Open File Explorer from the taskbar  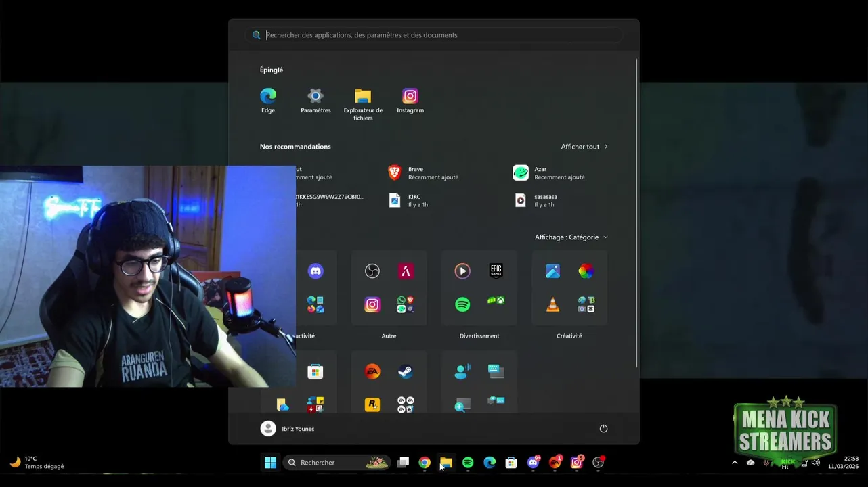pos(446,463)
